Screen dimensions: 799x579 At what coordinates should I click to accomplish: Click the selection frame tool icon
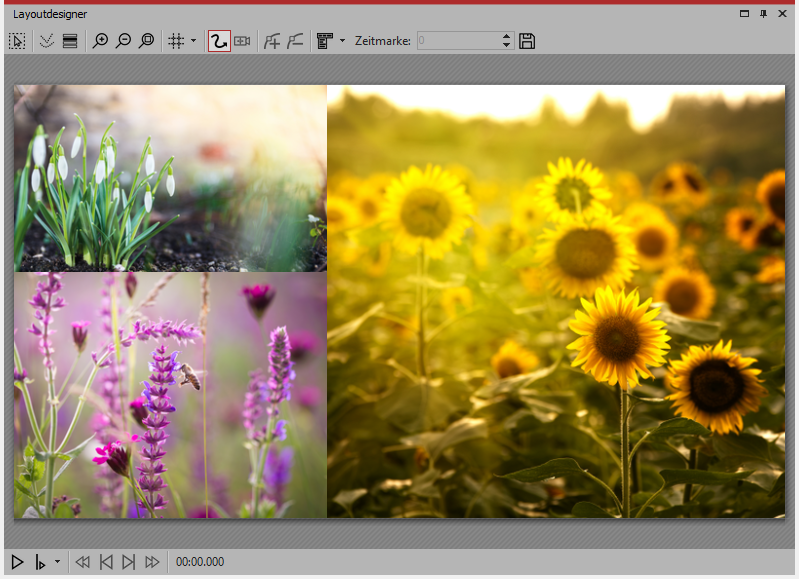point(17,41)
